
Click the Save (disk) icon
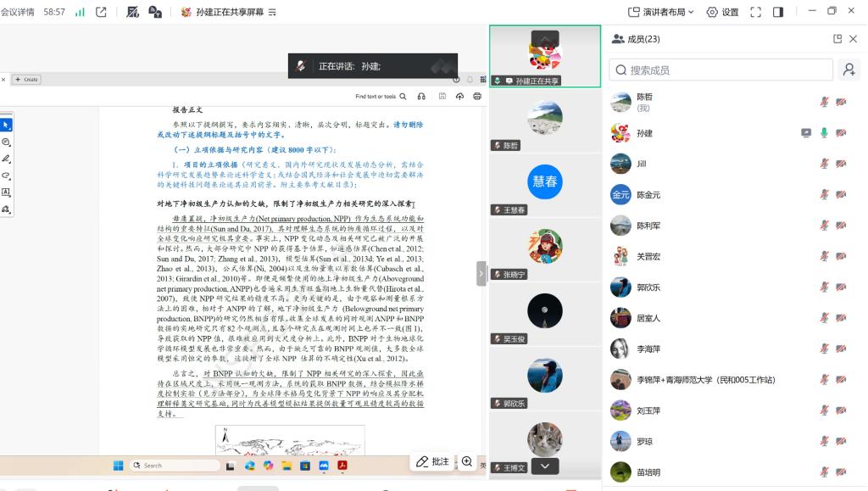point(442,96)
